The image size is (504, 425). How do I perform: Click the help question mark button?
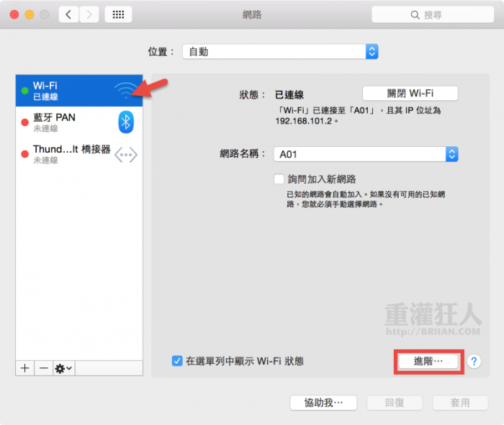point(474,362)
